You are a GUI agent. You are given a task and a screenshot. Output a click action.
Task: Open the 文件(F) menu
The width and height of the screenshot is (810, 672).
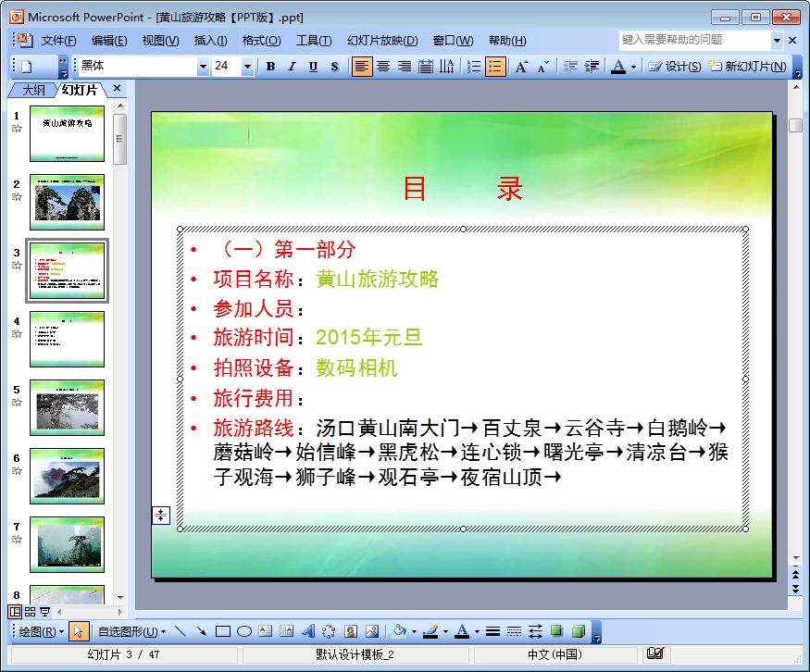click(x=58, y=41)
